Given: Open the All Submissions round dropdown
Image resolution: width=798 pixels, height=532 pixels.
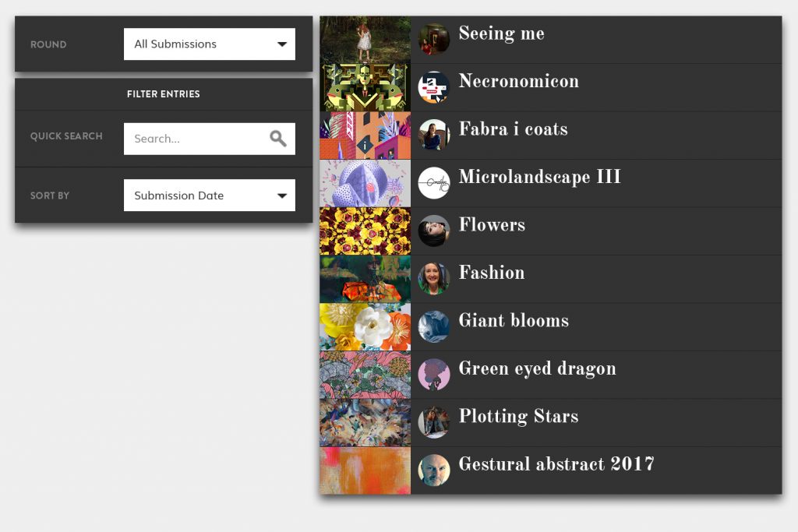Looking at the screenshot, I should tap(209, 44).
